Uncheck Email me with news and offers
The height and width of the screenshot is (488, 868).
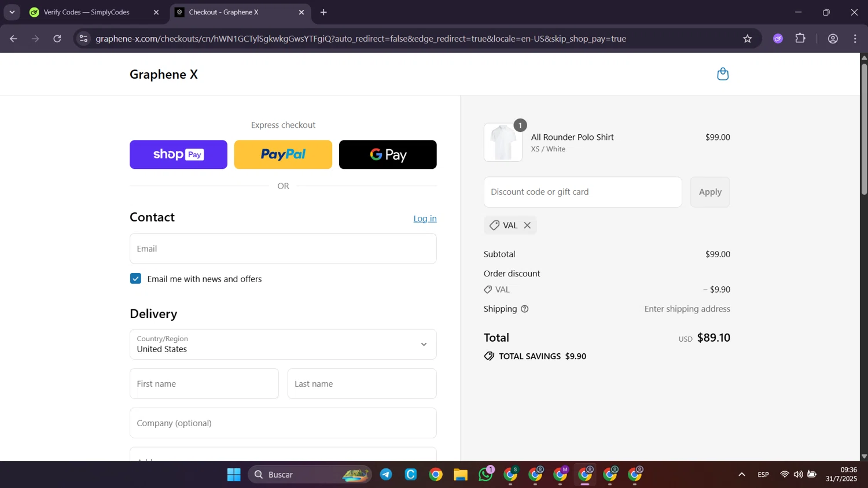pos(135,279)
